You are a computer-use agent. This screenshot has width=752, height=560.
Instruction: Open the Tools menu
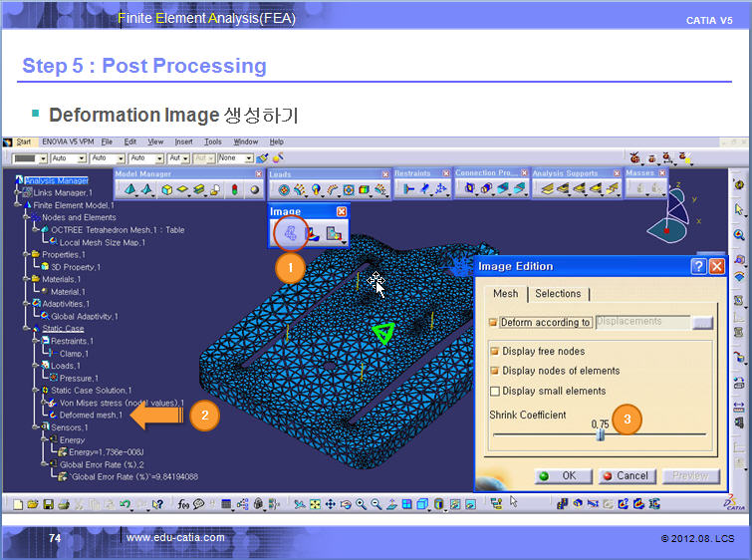click(212, 142)
